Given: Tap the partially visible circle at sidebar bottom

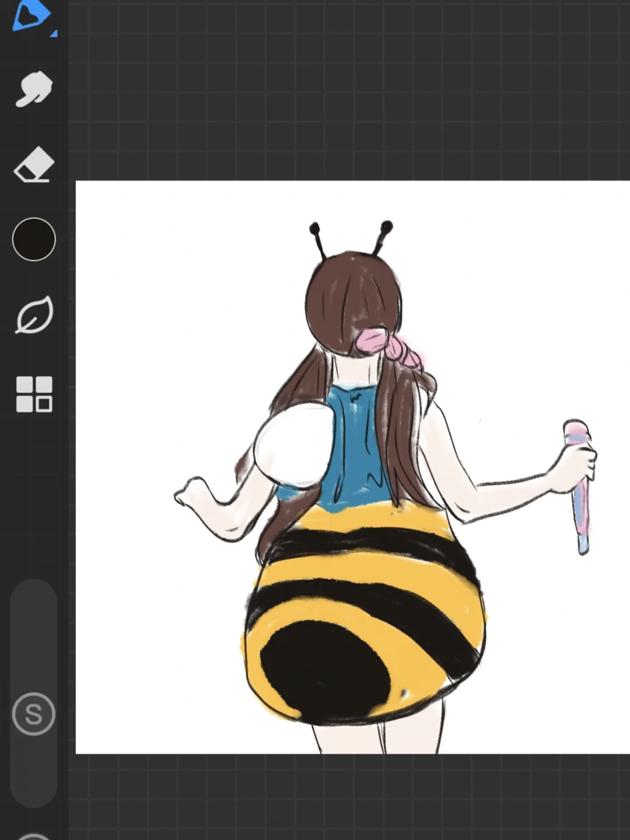Looking at the screenshot, I should 33,836.
